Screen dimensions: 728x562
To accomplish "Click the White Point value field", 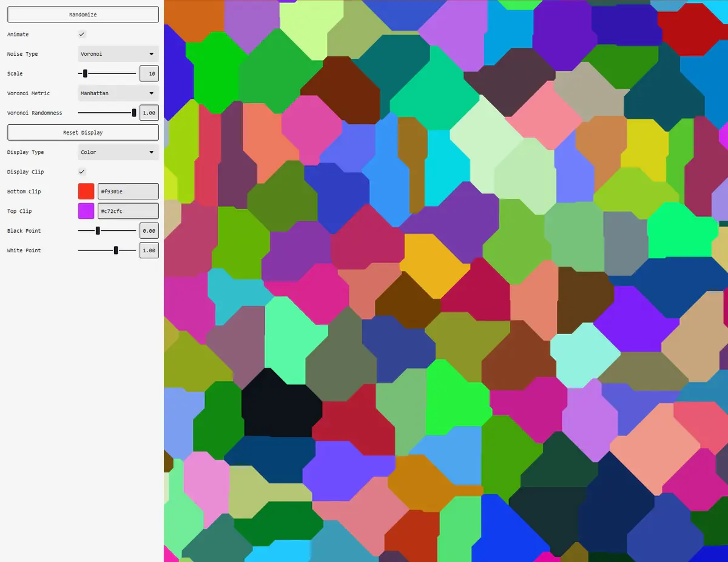I will tap(149, 250).
